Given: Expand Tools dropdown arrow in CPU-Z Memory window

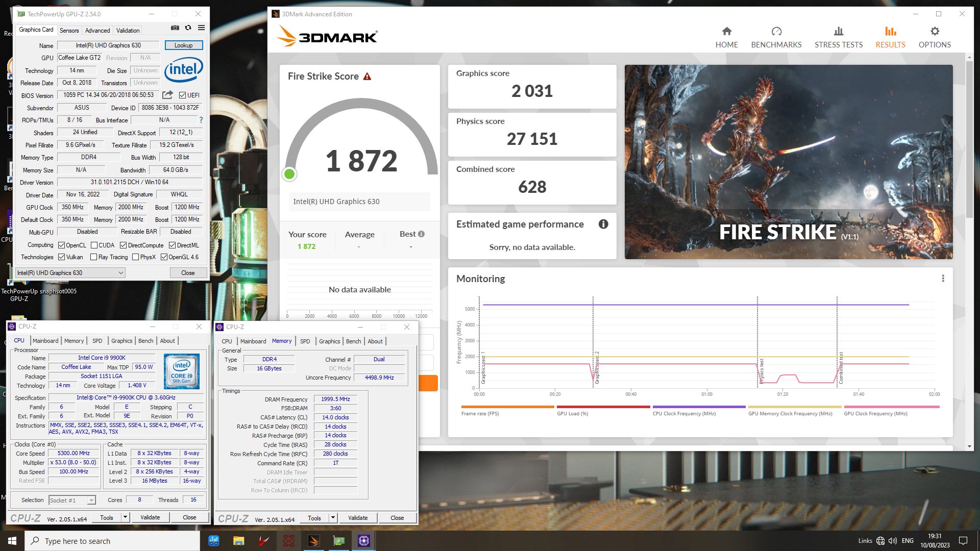Looking at the screenshot, I should click(x=333, y=518).
